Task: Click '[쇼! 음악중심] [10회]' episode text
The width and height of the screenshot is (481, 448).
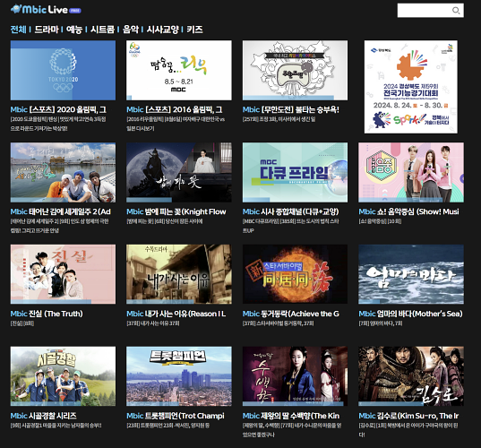Action: (x=380, y=221)
